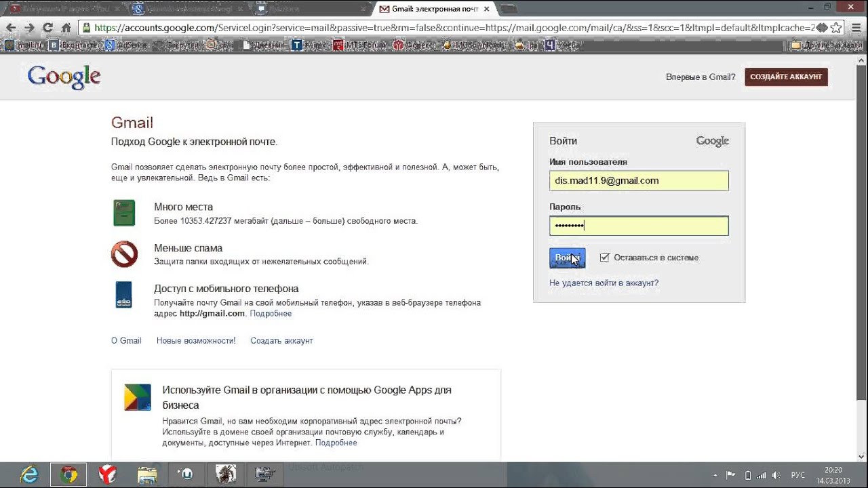Click the Google logo at top left
Image resolution: width=868 pixels, height=488 pixels.
point(64,77)
